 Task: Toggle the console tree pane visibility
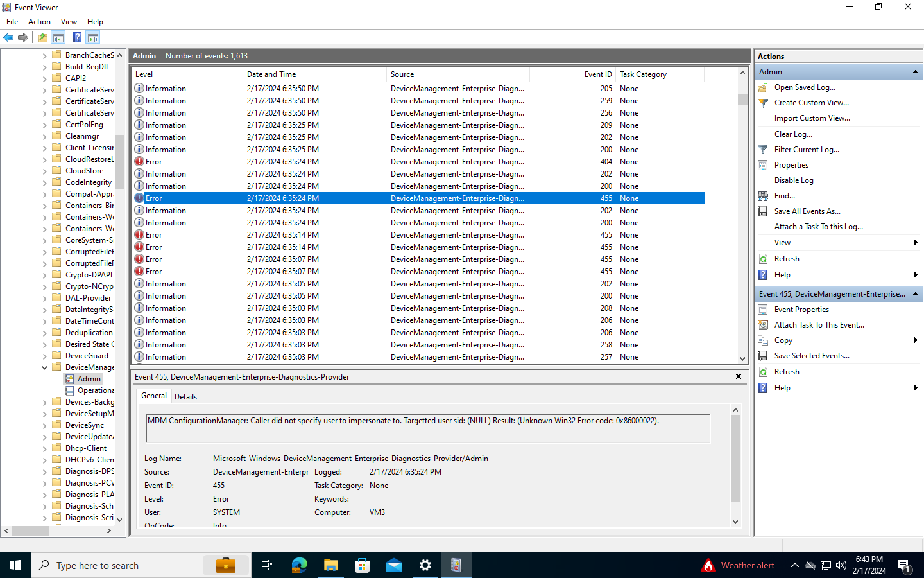58,37
